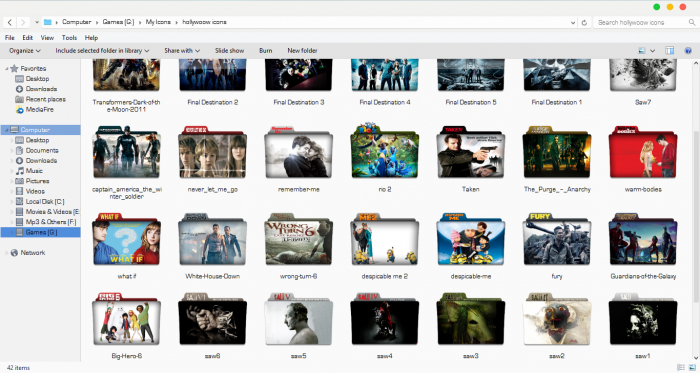Open the warm-bodies folder icon

[x=643, y=153]
